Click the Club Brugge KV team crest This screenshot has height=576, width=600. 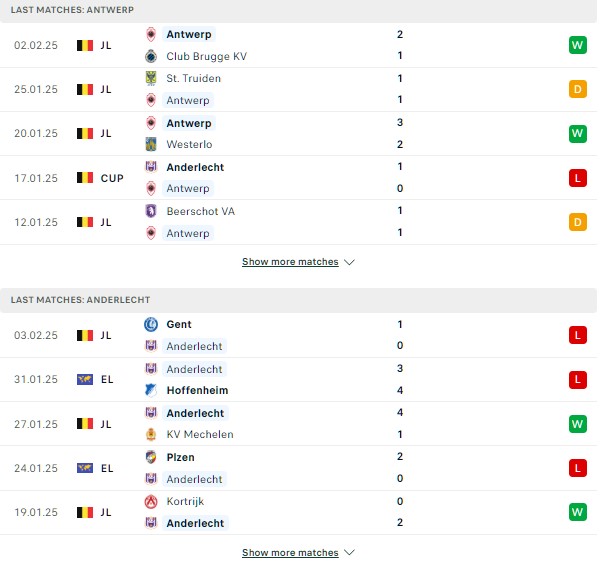(151, 56)
